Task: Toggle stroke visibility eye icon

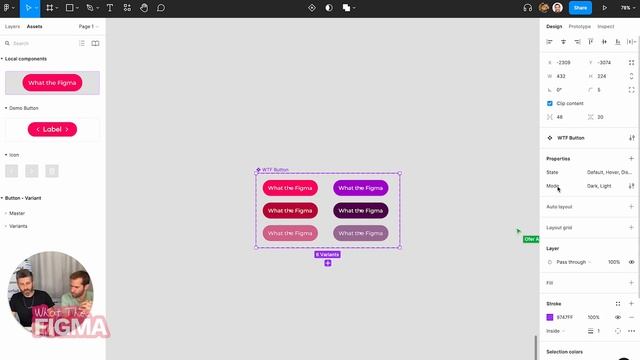Action: (x=618, y=317)
